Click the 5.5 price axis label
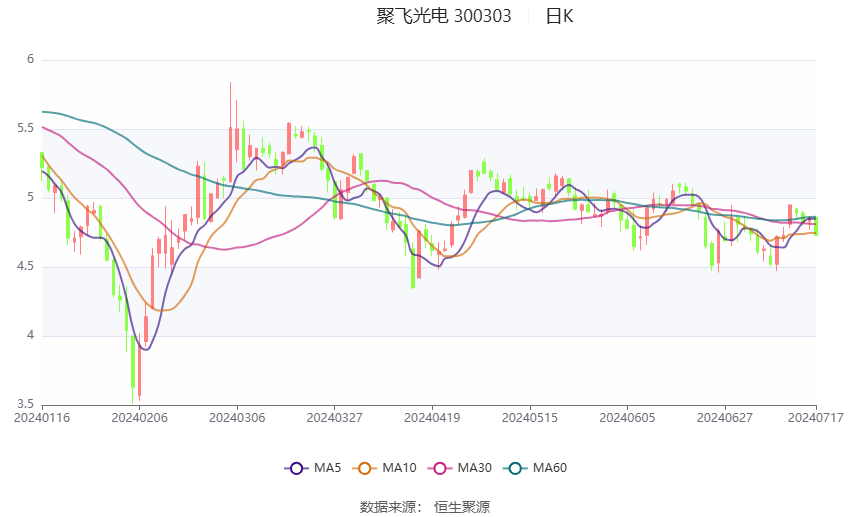Image resolution: width=850 pixels, height=517 pixels. pos(25,128)
